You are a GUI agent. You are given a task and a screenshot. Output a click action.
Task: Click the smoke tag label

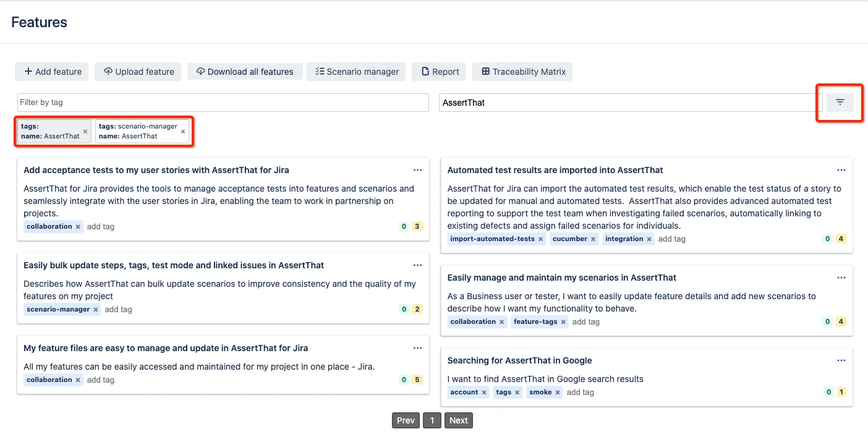coord(540,393)
